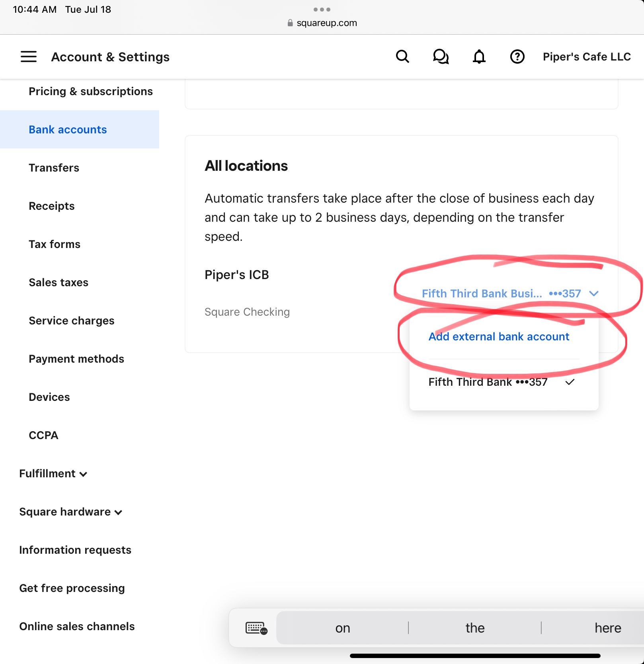Open the help question mark icon
644x664 pixels.
click(x=517, y=57)
